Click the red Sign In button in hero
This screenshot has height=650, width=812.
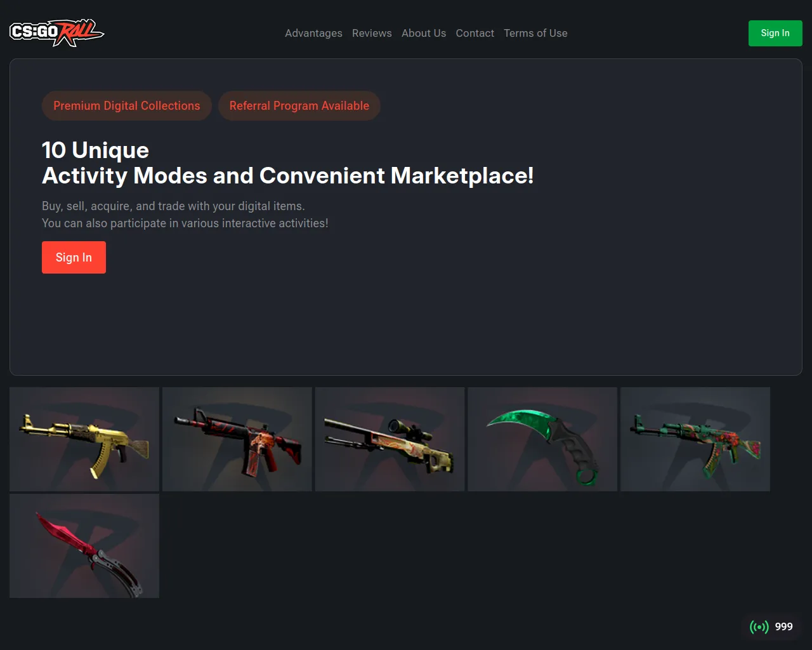tap(74, 257)
